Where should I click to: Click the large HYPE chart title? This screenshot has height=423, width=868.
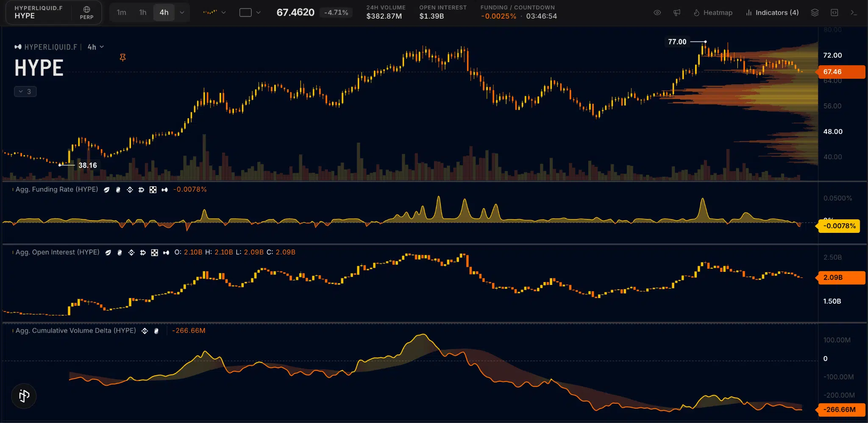point(39,68)
